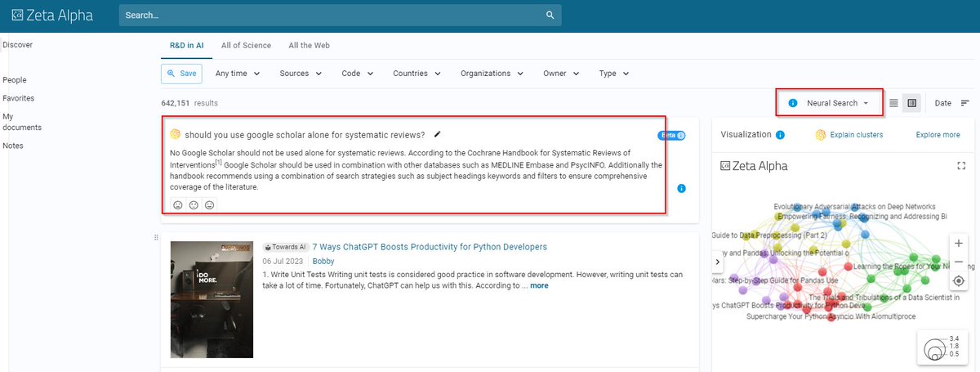
Task: Open the Sources filter dropdown
Action: 301,74
